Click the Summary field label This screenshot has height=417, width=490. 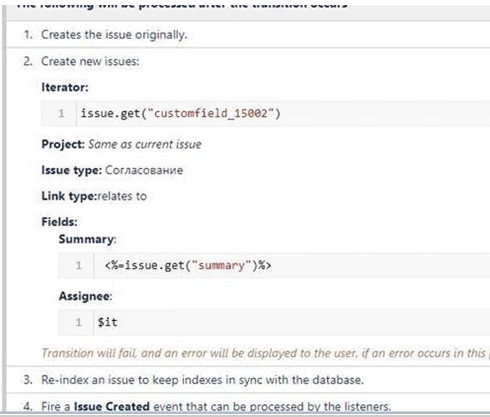(87, 239)
